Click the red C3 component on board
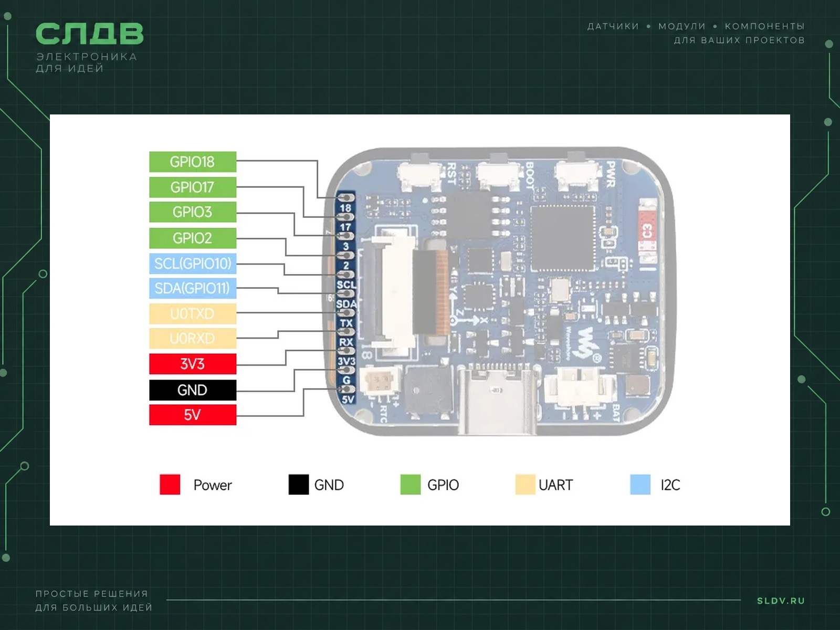 pyautogui.click(x=647, y=230)
